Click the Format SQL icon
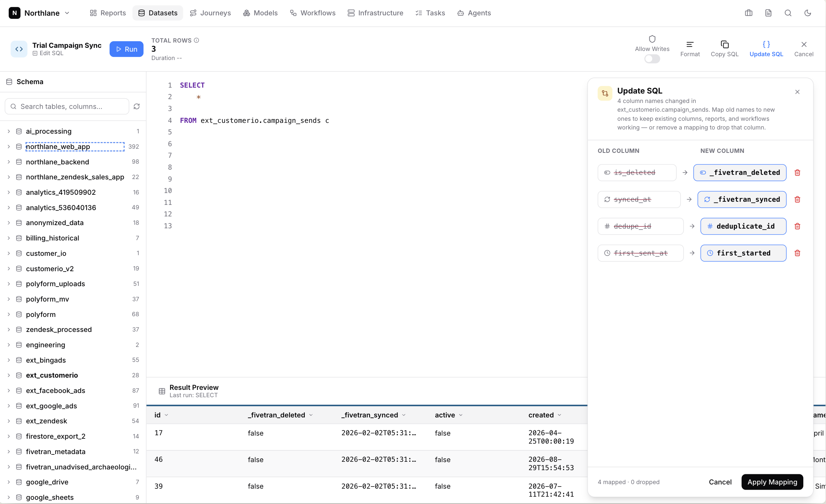826x504 pixels. (690, 44)
